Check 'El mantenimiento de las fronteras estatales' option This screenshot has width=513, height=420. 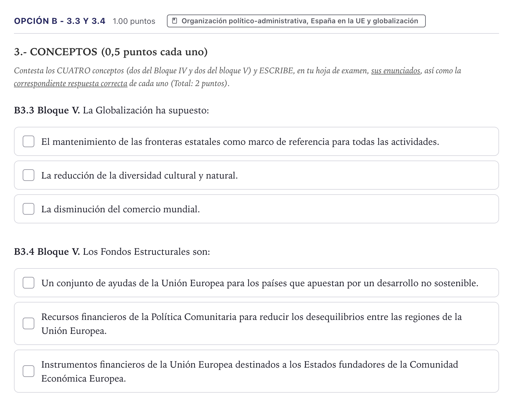(28, 141)
